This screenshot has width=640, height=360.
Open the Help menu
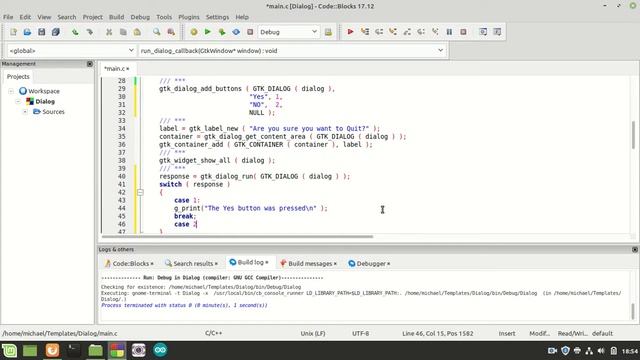[242, 17]
